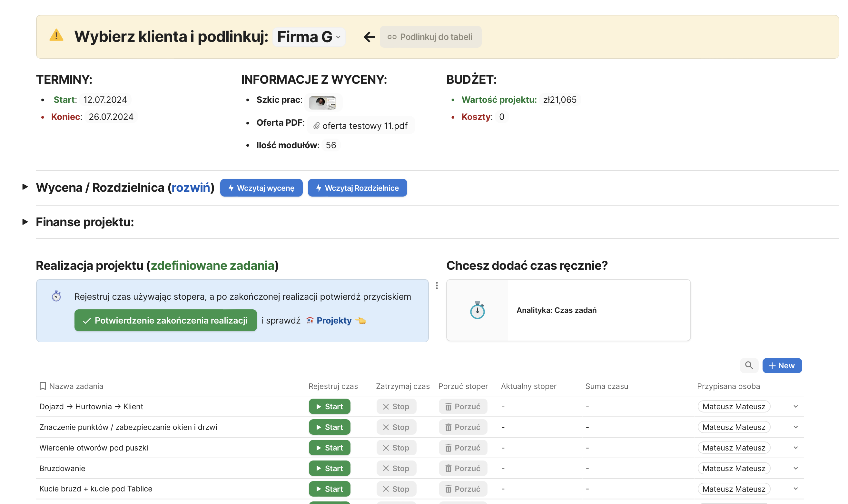Screen dimensions: 848x504
Task: Stop timer for Wiercenie otworów pod puszki
Action: pyautogui.click(x=396, y=448)
